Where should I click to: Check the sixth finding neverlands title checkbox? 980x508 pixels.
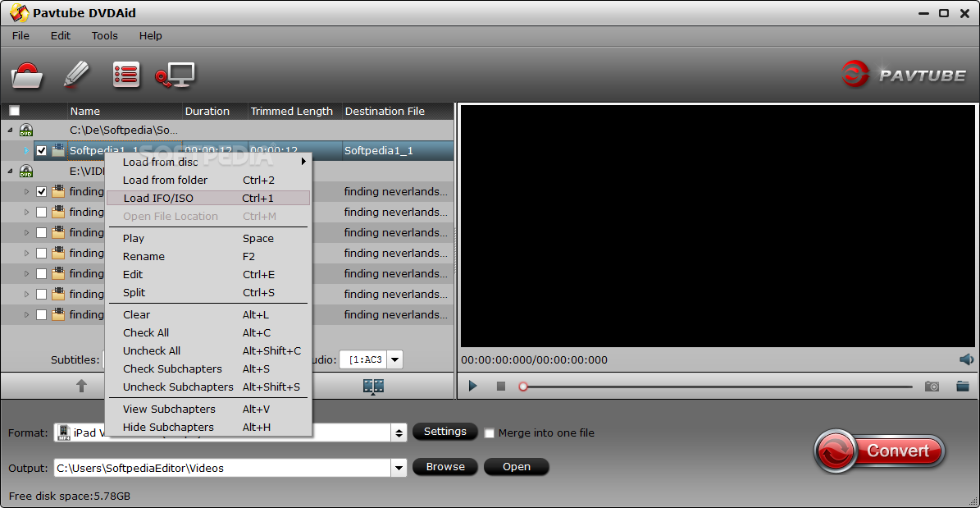[x=41, y=294]
